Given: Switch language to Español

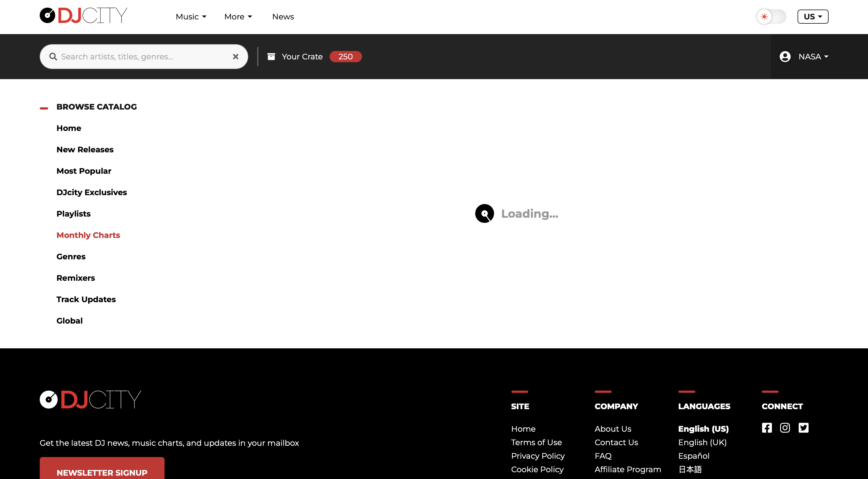Looking at the screenshot, I should point(693,456).
